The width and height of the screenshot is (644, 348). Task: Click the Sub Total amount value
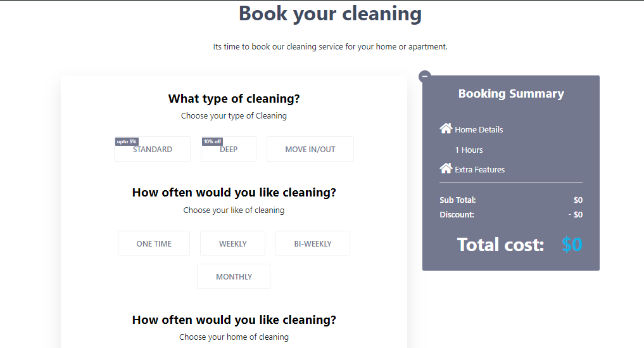578,200
